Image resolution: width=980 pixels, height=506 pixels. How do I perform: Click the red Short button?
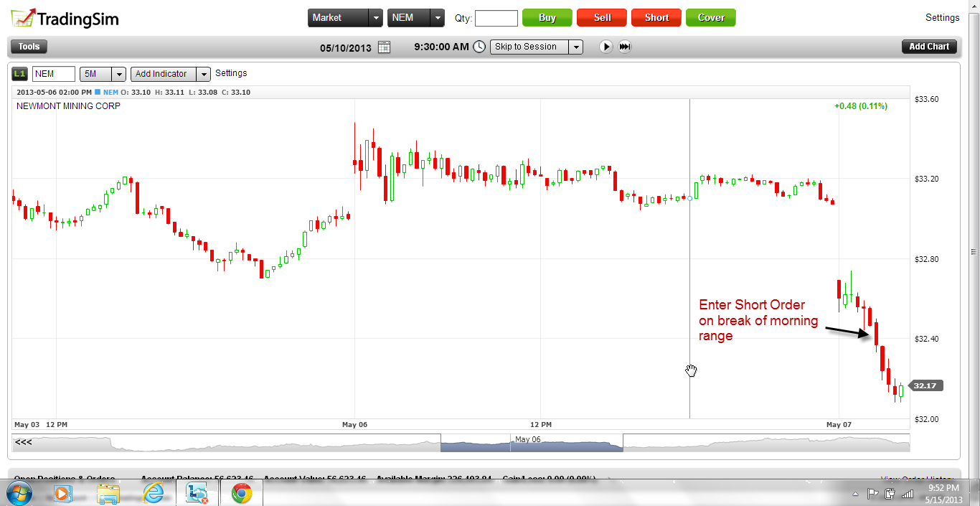[656, 18]
